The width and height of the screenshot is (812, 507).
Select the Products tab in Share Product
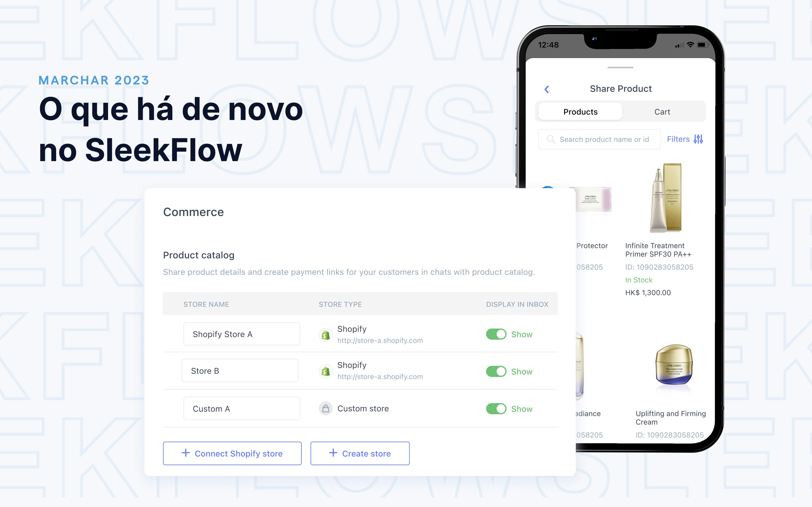580,112
